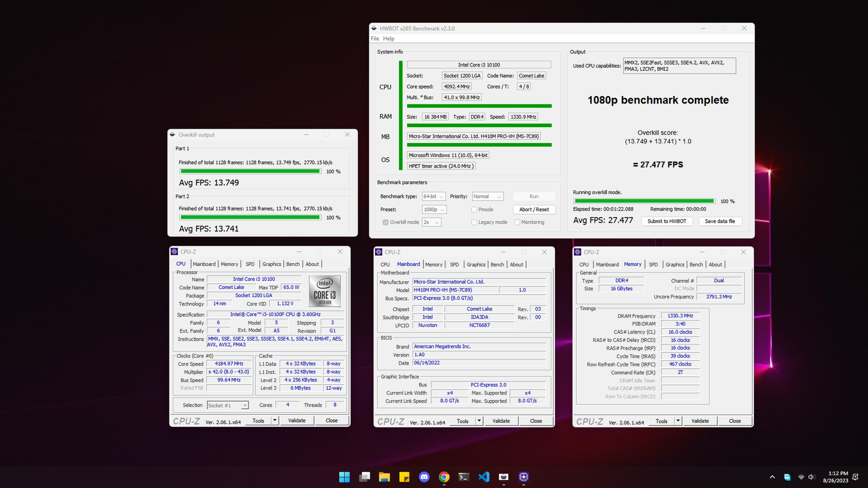868x488 pixels.
Task: Launch Google Chrome from taskbar
Action: pyautogui.click(x=444, y=477)
